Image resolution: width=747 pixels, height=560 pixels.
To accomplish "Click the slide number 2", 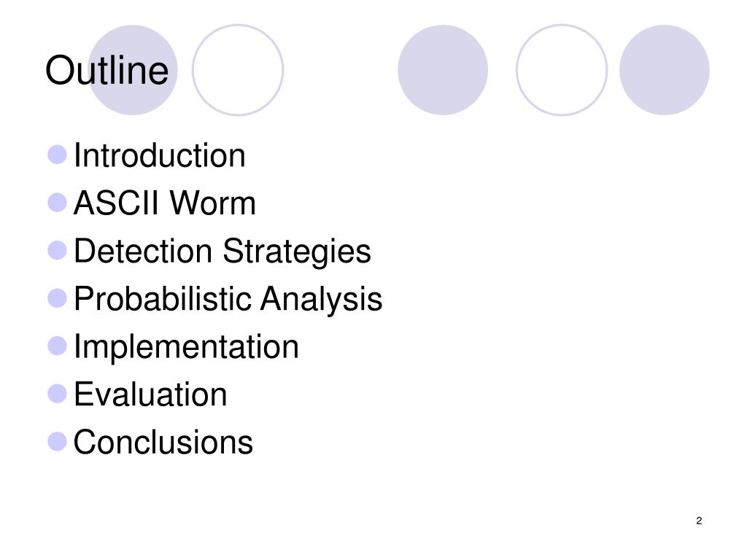I will tap(699, 521).
